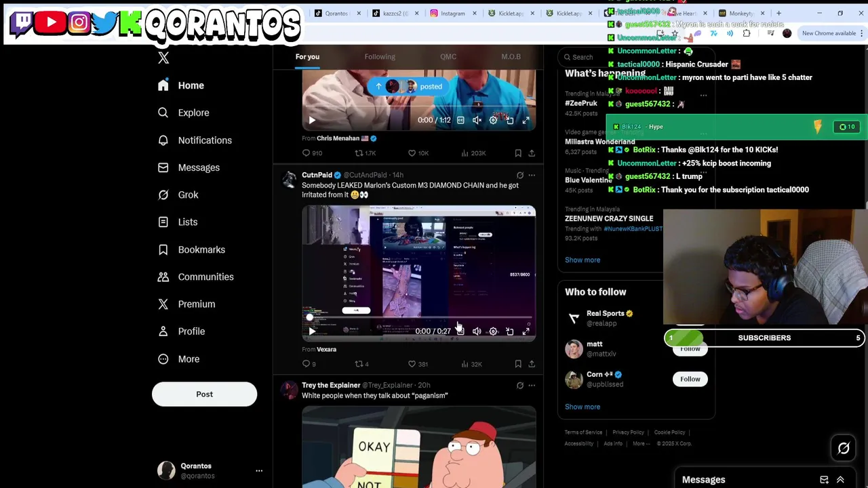868x488 pixels.
Task: Click the Post button
Action: point(204,394)
